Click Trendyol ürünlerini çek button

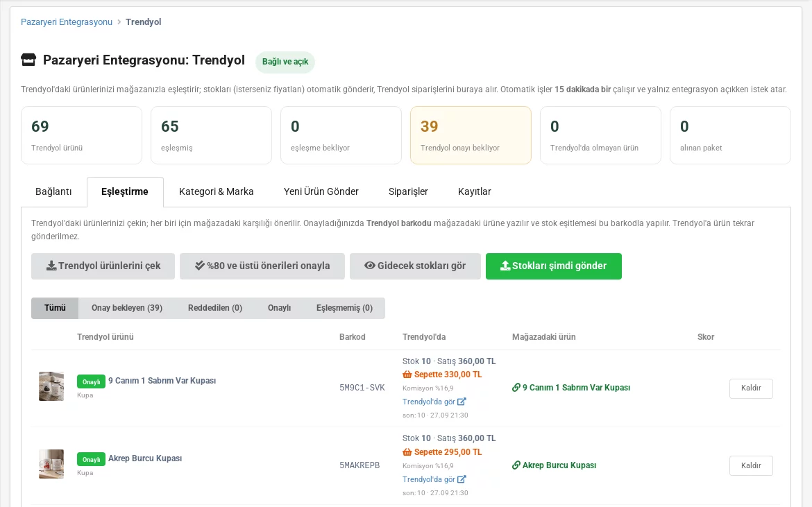(103, 266)
